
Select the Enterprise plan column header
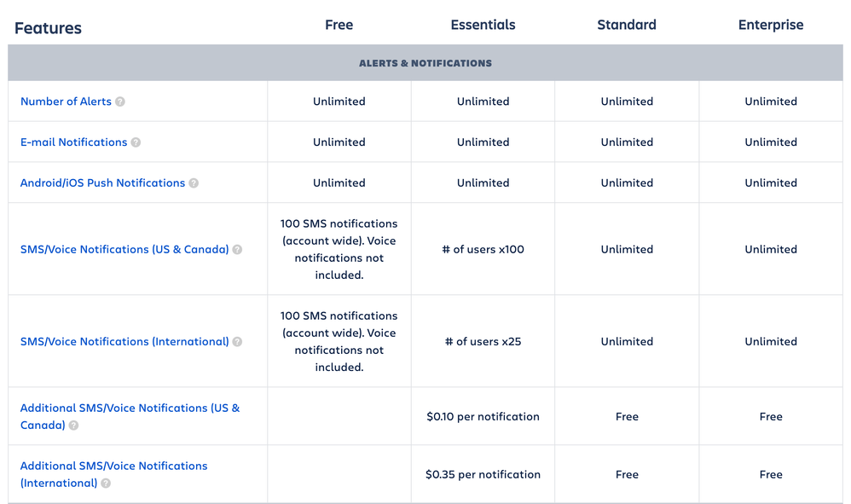tap(771, 25)
